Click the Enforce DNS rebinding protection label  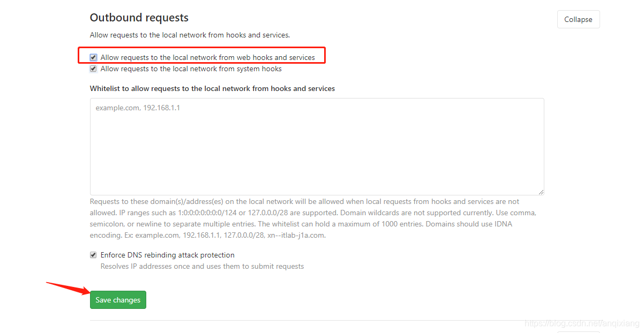click(x=168, y=255)
